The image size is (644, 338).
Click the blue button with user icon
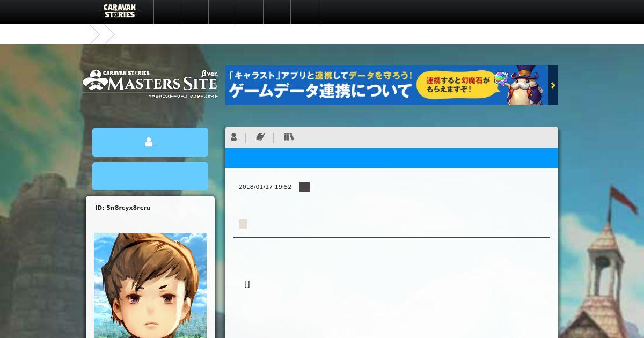[150, 142]
